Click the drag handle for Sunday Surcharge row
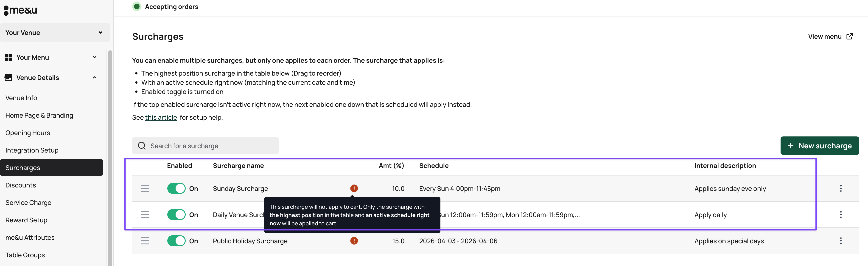868x266 pixels. pos(145,188)
